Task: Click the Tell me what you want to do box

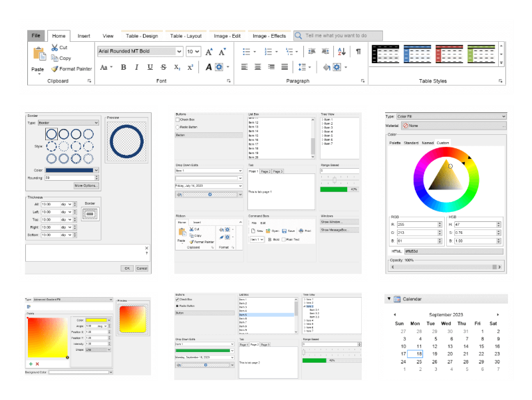Action: 338,36
